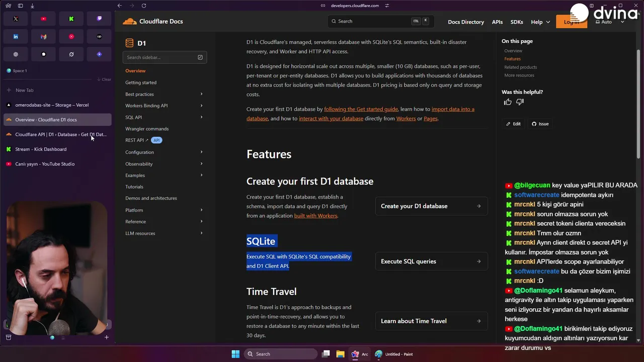Expand SQL API section
The width and height of the screenshot is (644, 362).
pos(201,117)
